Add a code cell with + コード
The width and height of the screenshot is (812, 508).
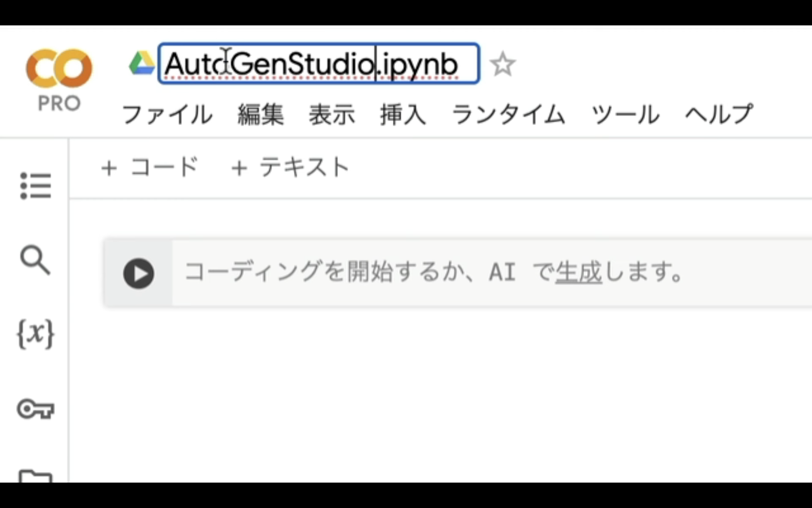point(150,167)
